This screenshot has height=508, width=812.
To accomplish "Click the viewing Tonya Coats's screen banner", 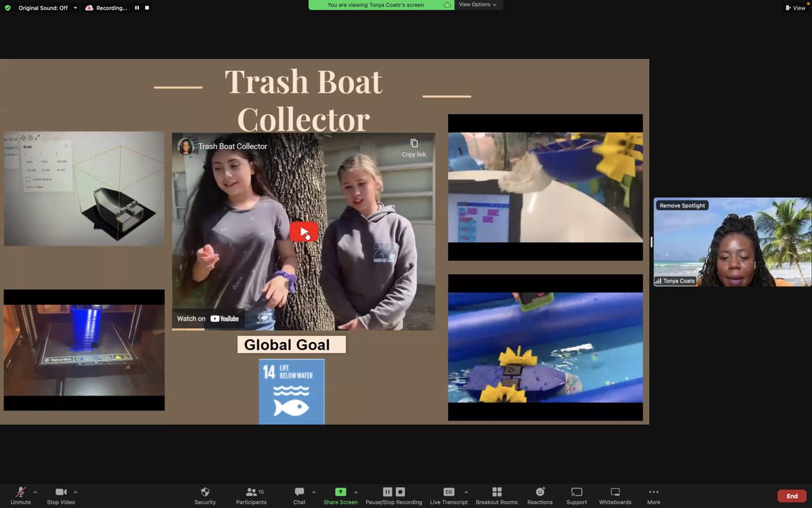I will (381, 5).
